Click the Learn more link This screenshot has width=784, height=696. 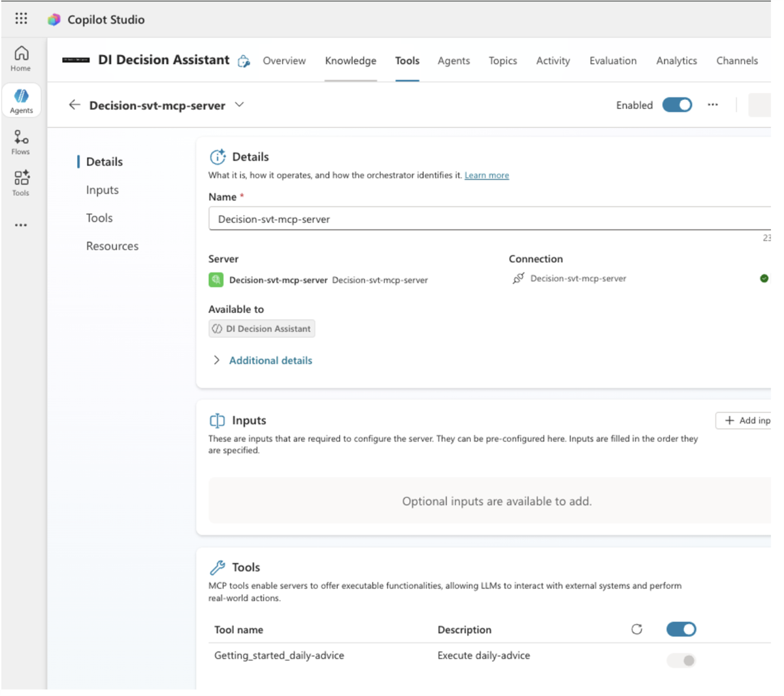pos(487,175)
